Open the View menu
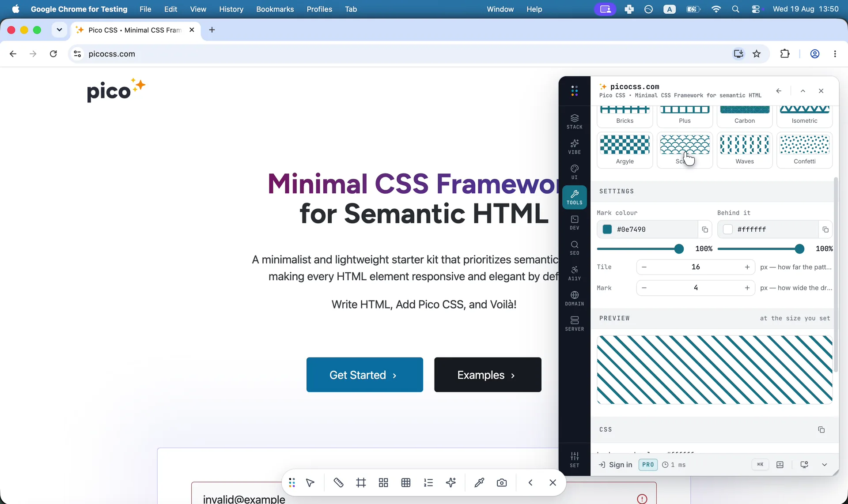 pyautogui.click(x=198, y=9)
